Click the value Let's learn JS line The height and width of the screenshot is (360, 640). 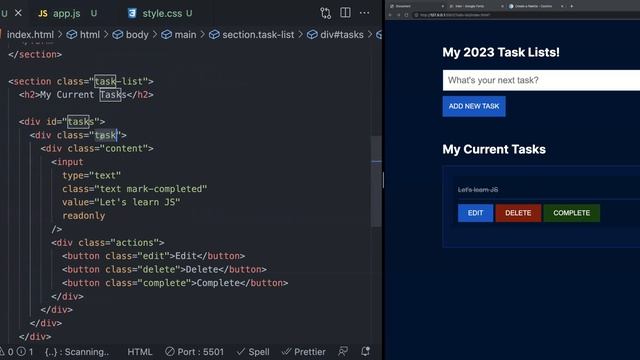(121, 202)
